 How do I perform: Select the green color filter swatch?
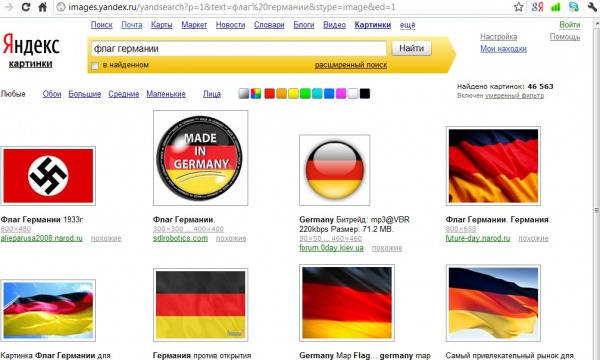click(305, 93)
